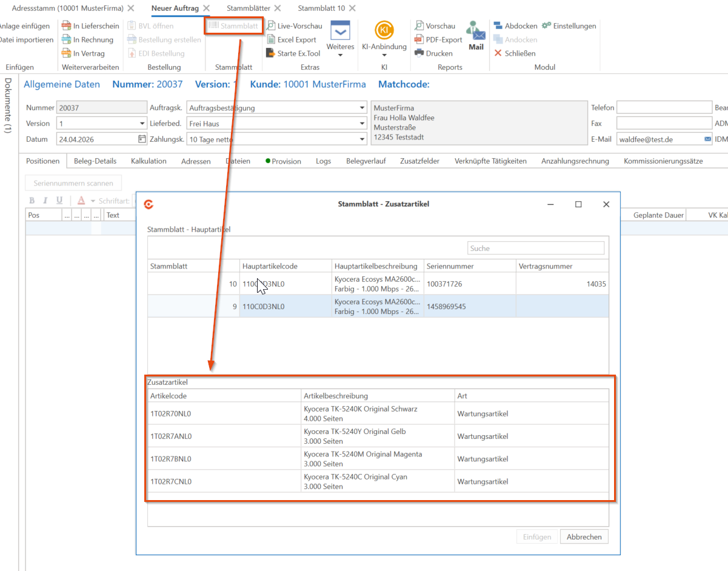Expand the Zahlungsk. 10 Tage netto dropdown
728x571 pixels.
click(362, 139)
